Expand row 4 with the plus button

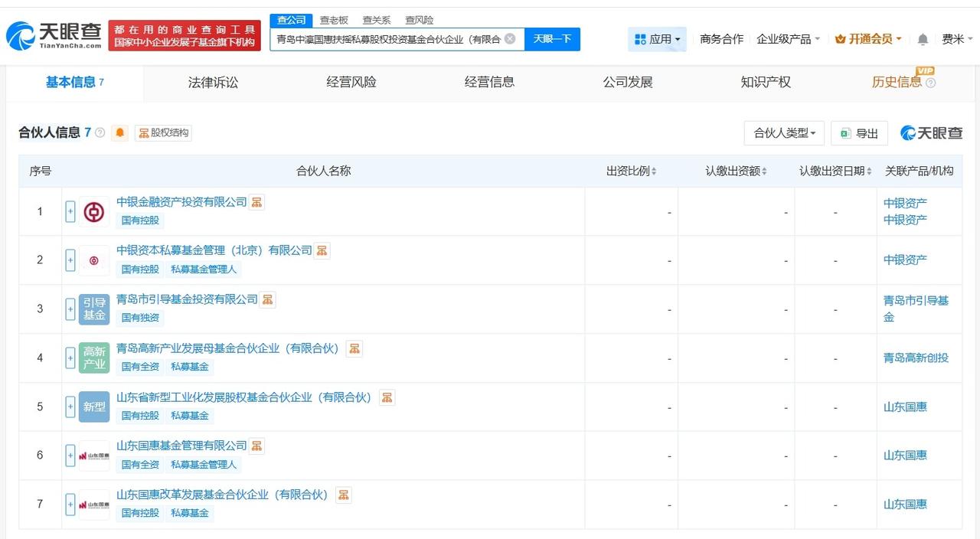point(70,358)
